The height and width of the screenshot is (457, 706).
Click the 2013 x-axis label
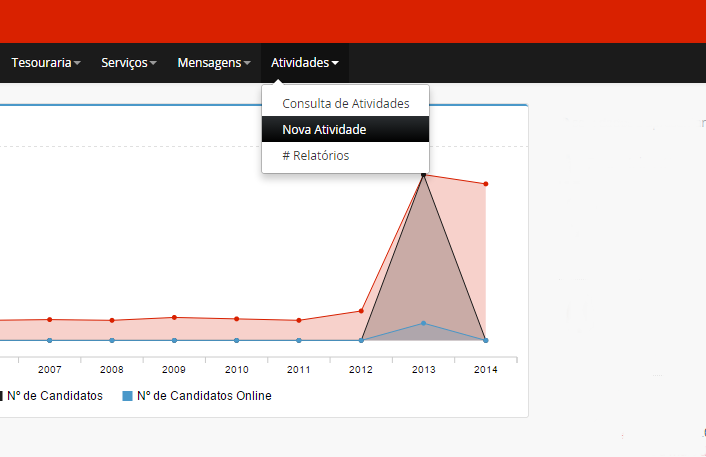(423, 369)
